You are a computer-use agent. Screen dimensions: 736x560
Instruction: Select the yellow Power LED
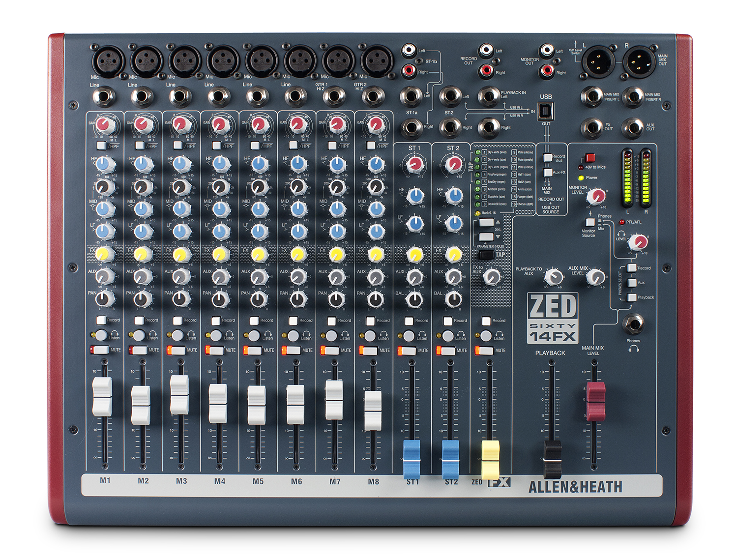[x=581, y=178]
